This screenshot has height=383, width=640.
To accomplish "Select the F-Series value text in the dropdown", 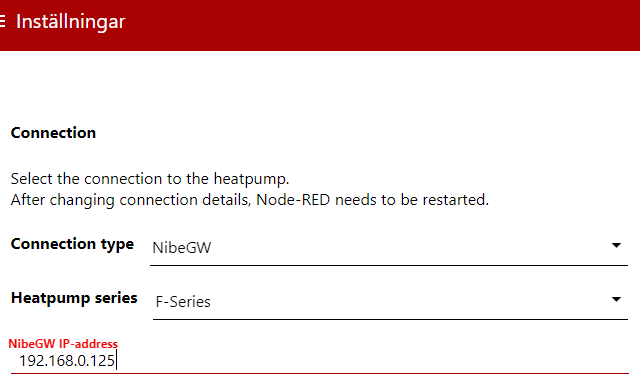I will pos(183,302).
